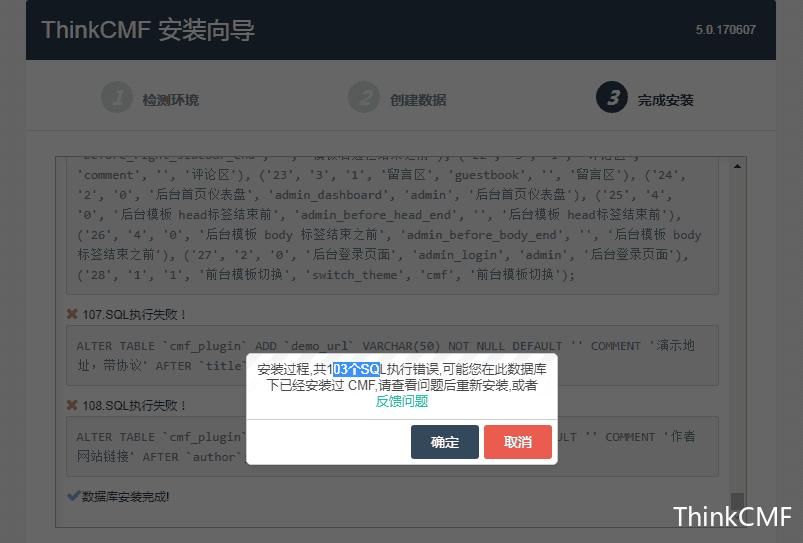Click the ALTER TABLE demo_url SQL code block

tap(392, 356)
